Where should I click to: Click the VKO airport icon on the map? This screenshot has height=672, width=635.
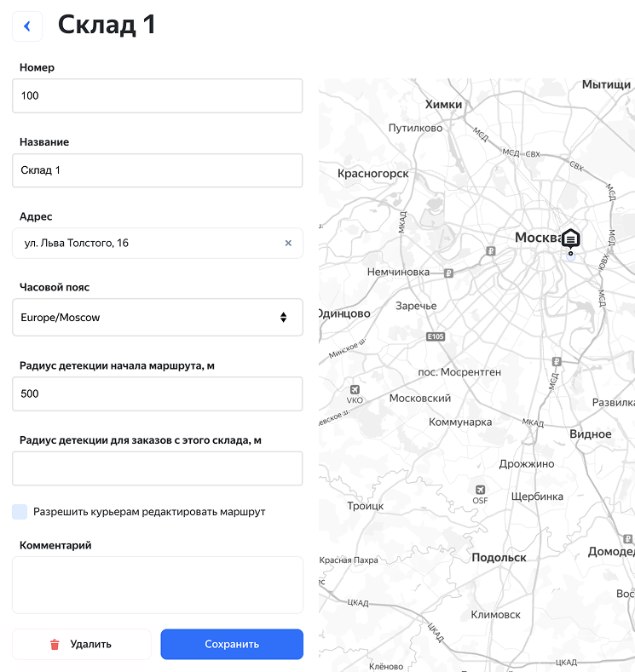(355, 389)
